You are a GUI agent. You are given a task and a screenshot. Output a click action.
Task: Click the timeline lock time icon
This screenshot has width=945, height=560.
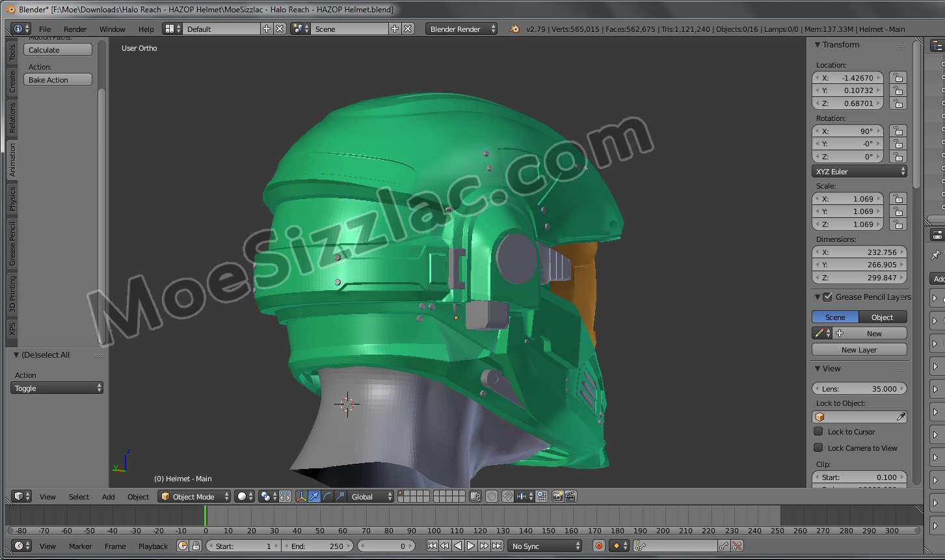point(196,546)
